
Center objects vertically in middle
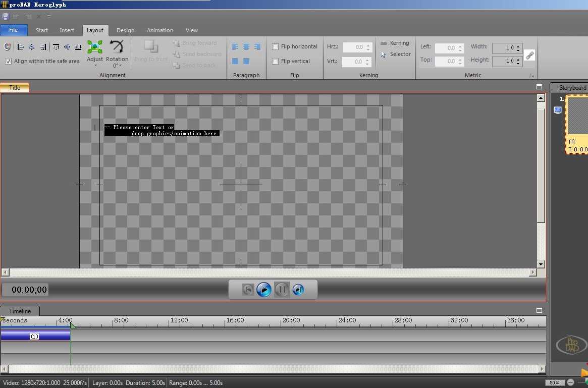pos(67,47)
